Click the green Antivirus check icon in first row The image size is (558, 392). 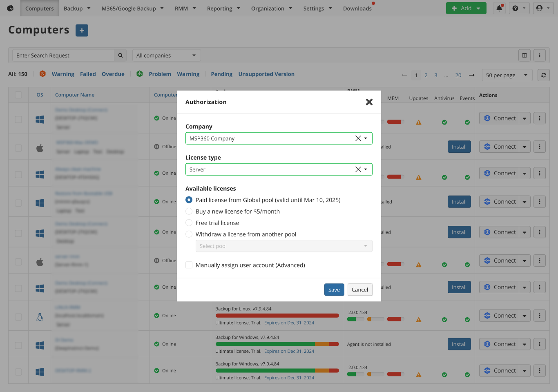click(444, 122)
